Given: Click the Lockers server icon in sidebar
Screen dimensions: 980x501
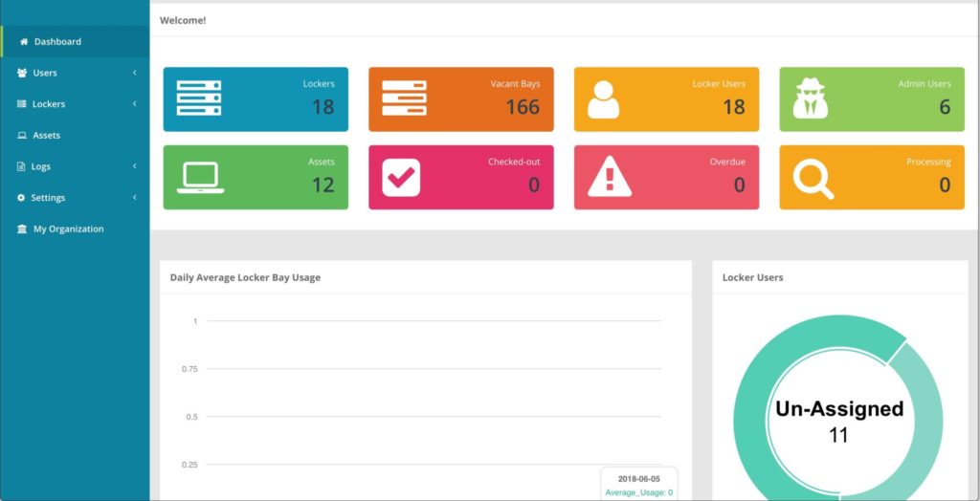Looking at the screenshot, I should pos(22,104).
